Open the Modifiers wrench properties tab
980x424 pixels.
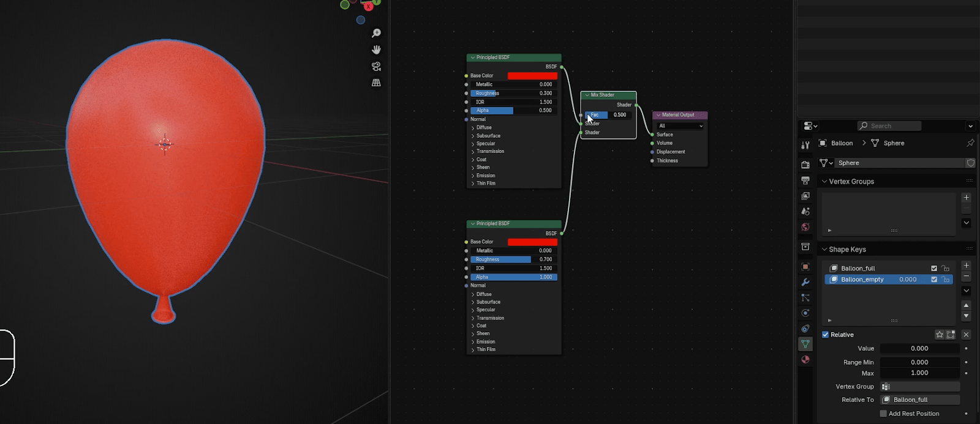tap(805, 282)
